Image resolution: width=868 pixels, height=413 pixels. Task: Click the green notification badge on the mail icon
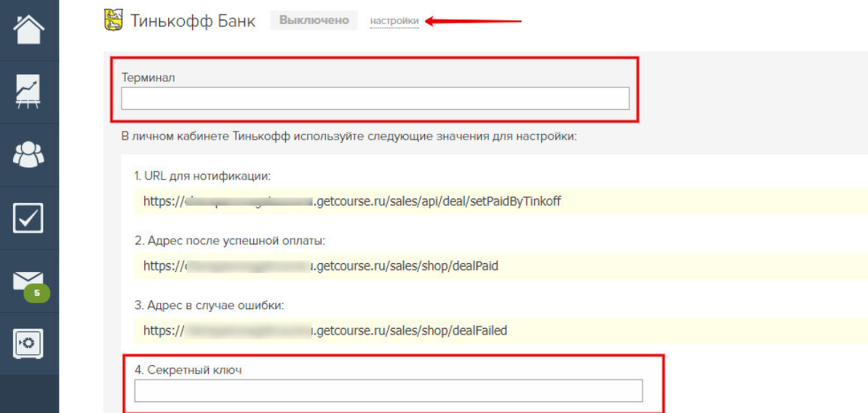[36, 293]
